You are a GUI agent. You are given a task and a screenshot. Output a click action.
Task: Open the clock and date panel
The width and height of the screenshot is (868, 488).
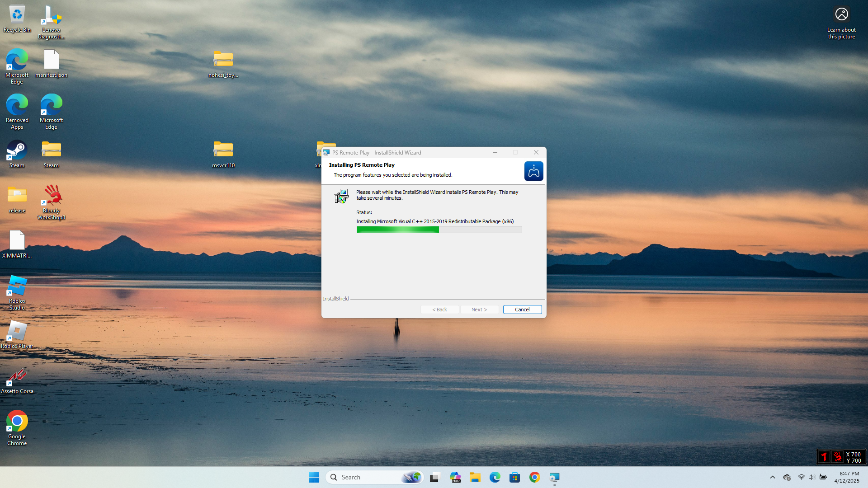pos(846,477)
